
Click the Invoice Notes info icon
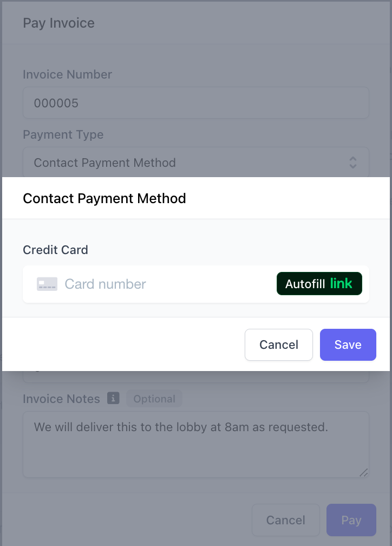(x=113, y=398)
